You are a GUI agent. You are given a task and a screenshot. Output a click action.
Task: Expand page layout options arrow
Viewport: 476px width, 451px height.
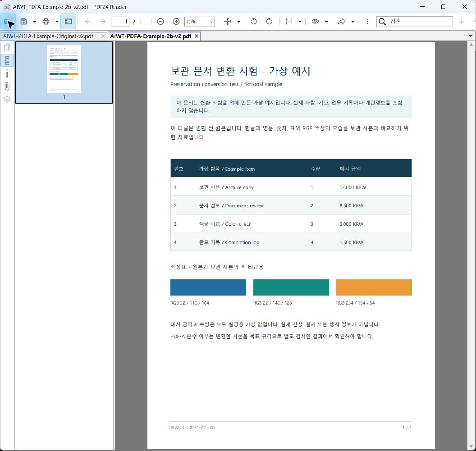[300, 22]
